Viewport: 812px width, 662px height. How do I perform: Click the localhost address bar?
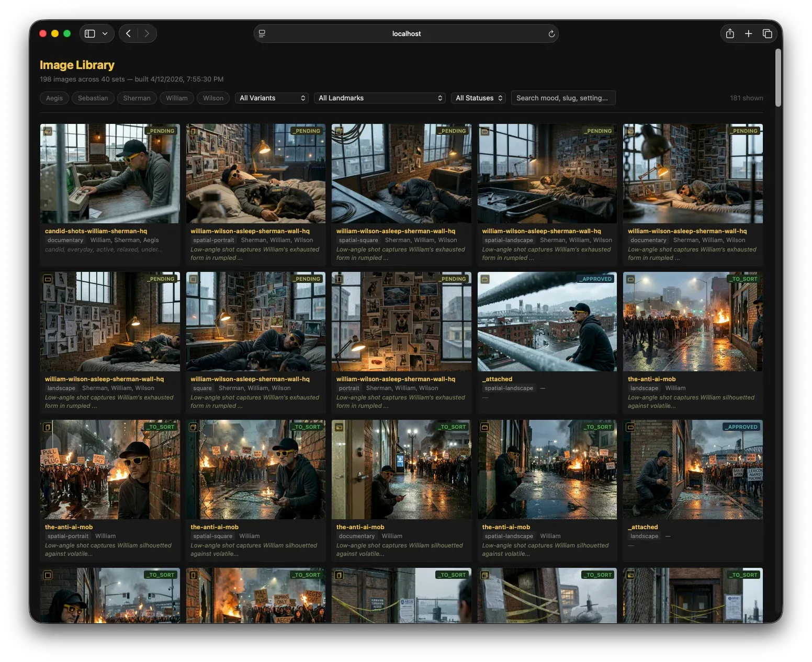coord(406,33)
